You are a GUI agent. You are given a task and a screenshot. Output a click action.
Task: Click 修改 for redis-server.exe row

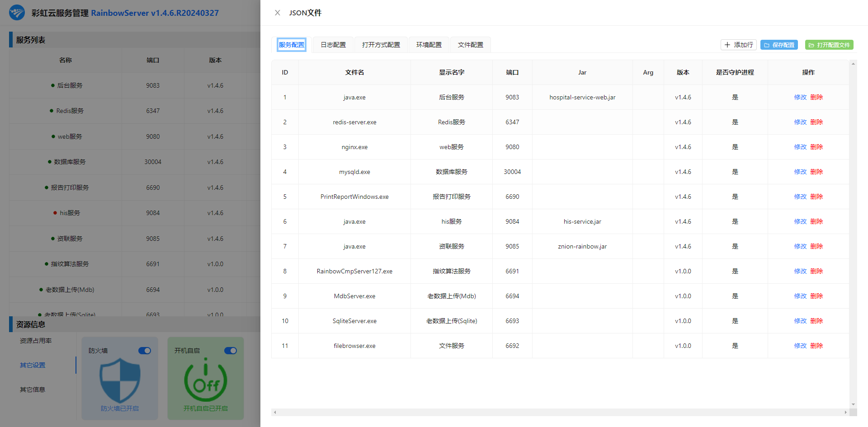click(x=800, y=122)
